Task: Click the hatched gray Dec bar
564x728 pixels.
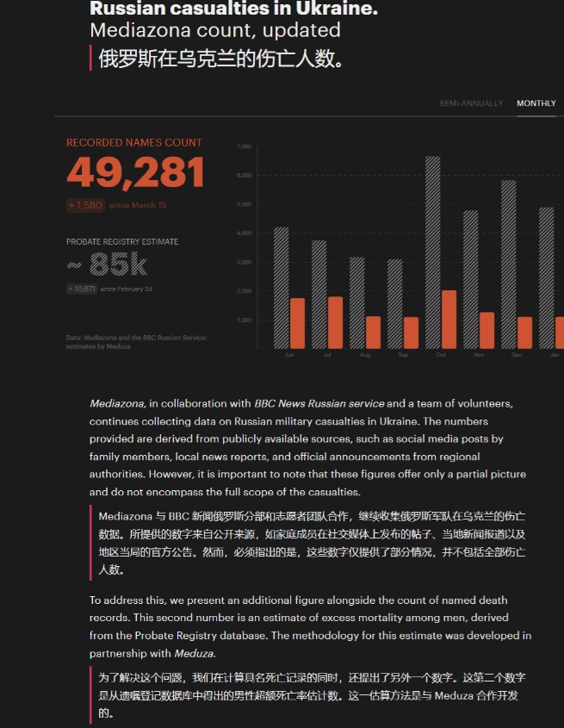Action: click(509, 264)
